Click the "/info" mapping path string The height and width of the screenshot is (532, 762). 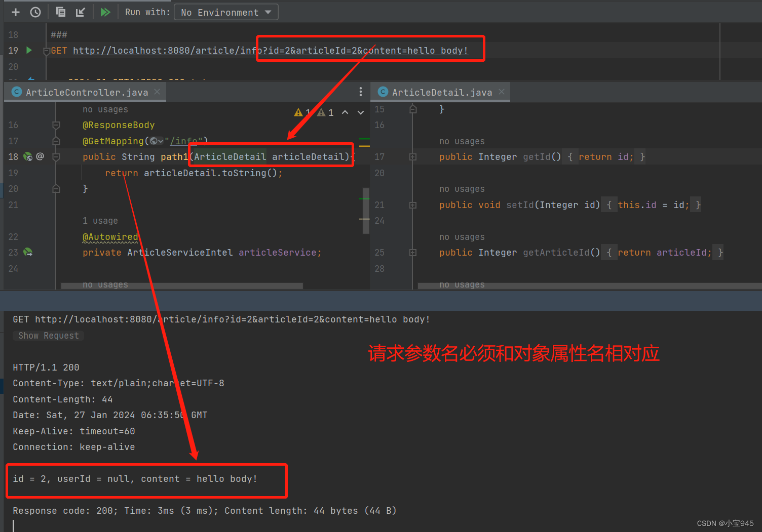pos(183,141)
